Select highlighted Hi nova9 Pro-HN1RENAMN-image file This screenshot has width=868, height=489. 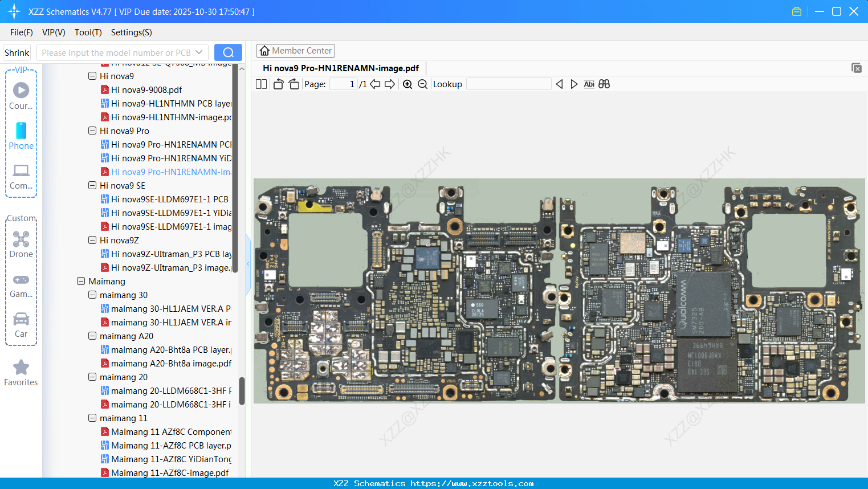pos(166,172)
